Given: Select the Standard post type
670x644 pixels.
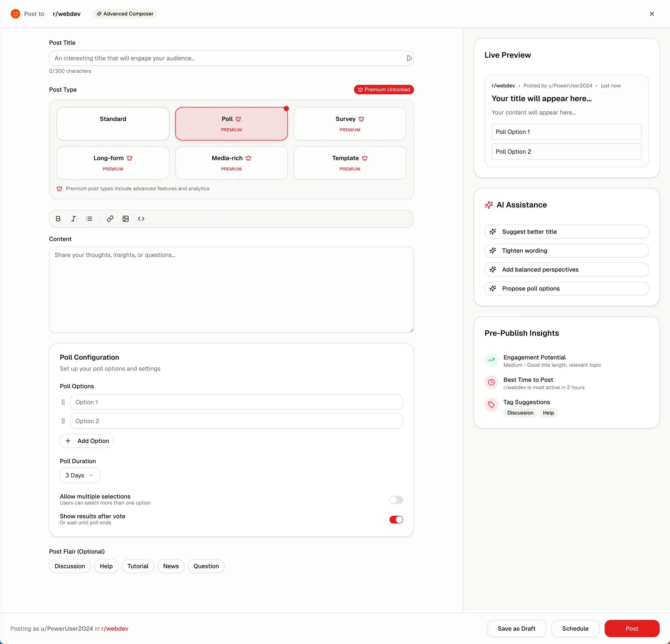Looking at the screenshot, I should pos(113,123).
